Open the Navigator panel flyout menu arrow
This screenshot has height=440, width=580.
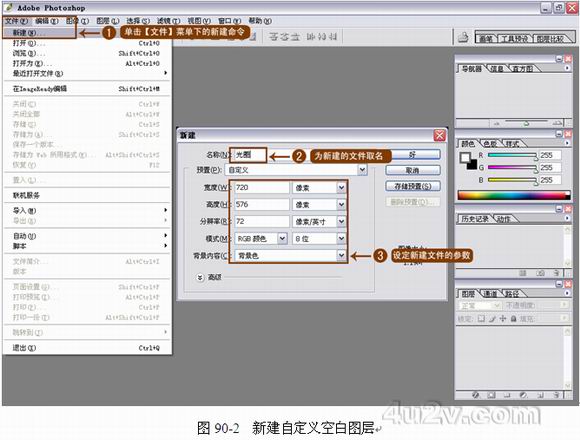[x=567, y=68]
